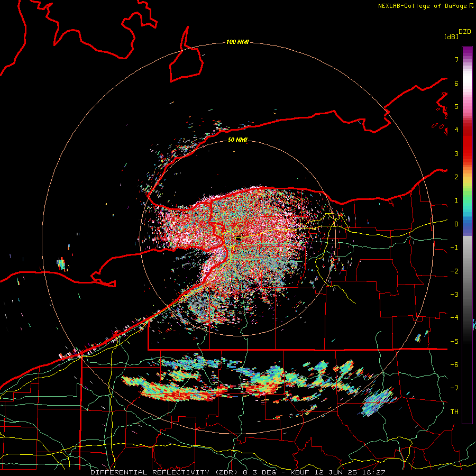476x476 pixels.
Task: Click the 4 value on the ZDR scale
Action: click(456, 130)
